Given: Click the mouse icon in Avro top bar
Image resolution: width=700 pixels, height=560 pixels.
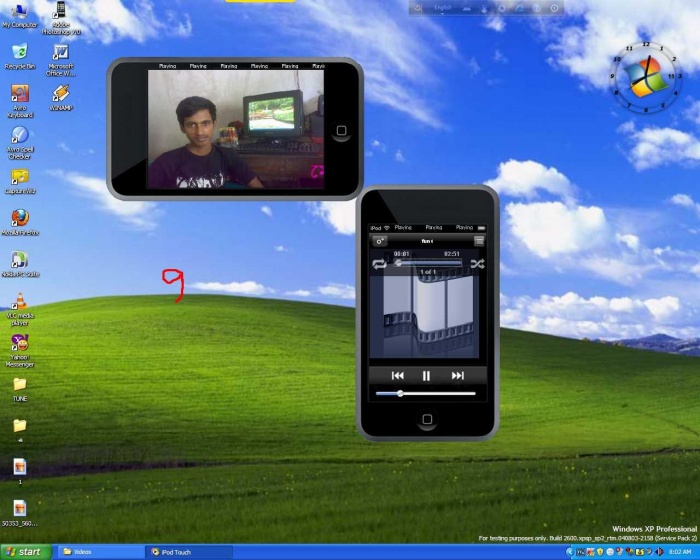Looking at the screenshot, I should pyautogui.click(x=484, y=8).
